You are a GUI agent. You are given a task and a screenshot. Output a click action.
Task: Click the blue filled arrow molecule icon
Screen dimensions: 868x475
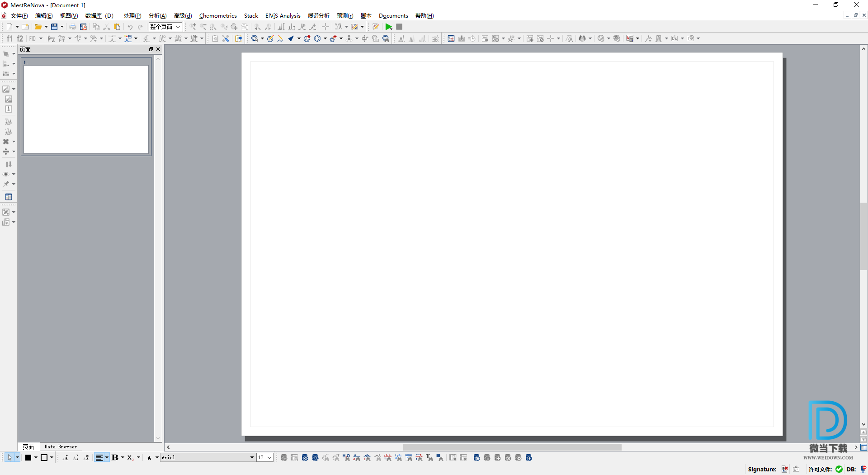click(291, 38)
